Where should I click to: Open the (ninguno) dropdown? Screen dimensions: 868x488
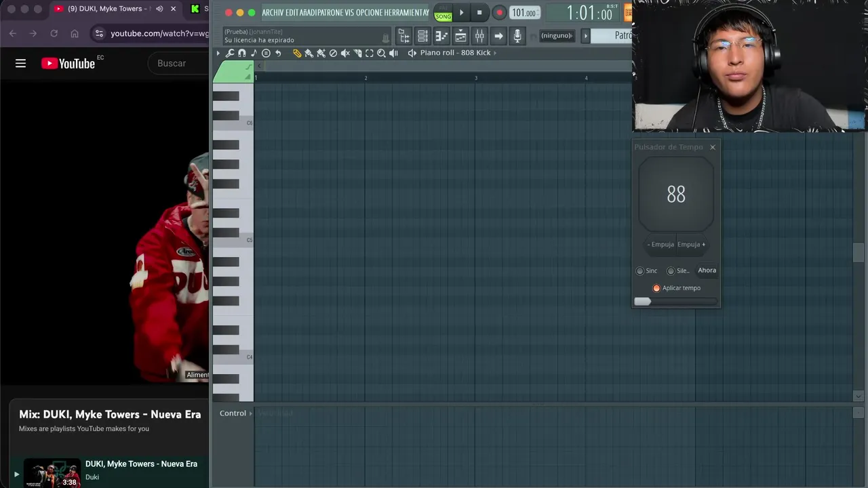pyautogui.click(x=557, y=36)
